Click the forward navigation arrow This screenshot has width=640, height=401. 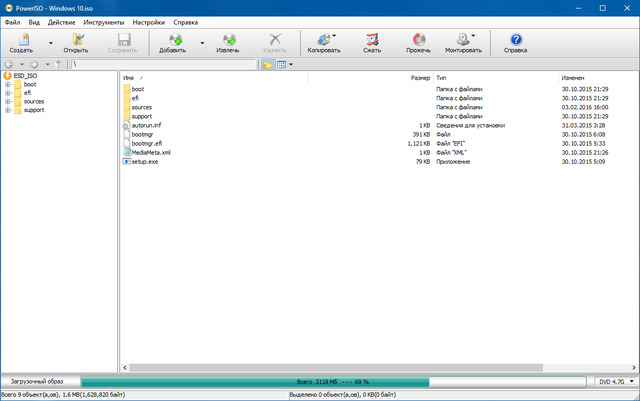point(34,65)
